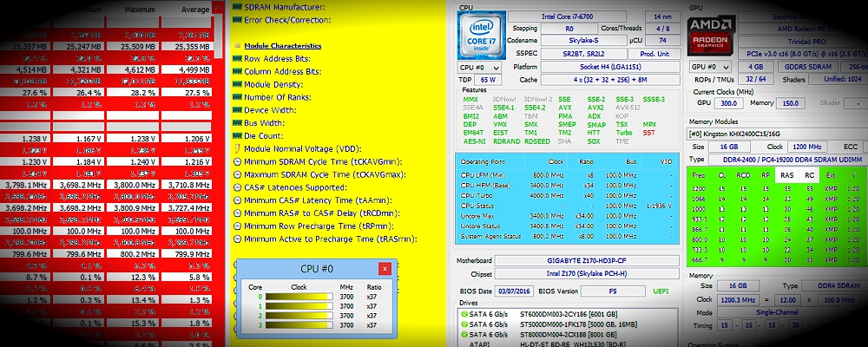Click the TDP 65 W field
This screenshot has height=347, width=868.
pyautogui.click(x=488, y=81)
